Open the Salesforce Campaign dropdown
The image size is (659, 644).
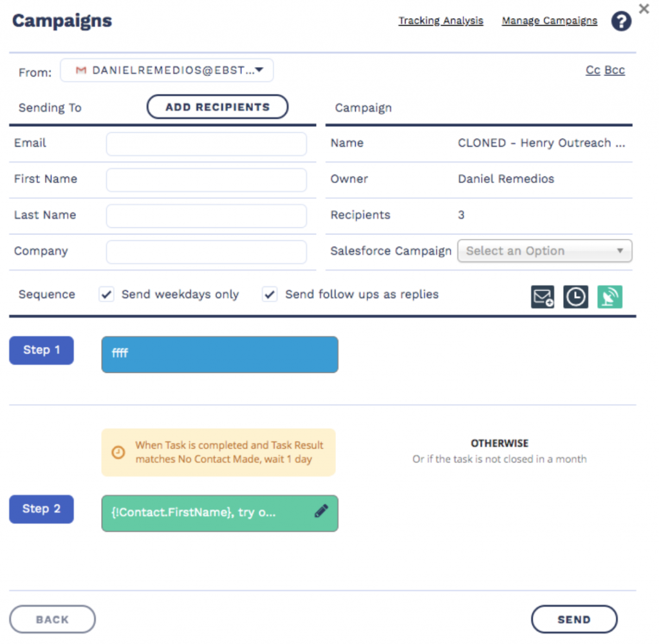click(x=544, y=251)
